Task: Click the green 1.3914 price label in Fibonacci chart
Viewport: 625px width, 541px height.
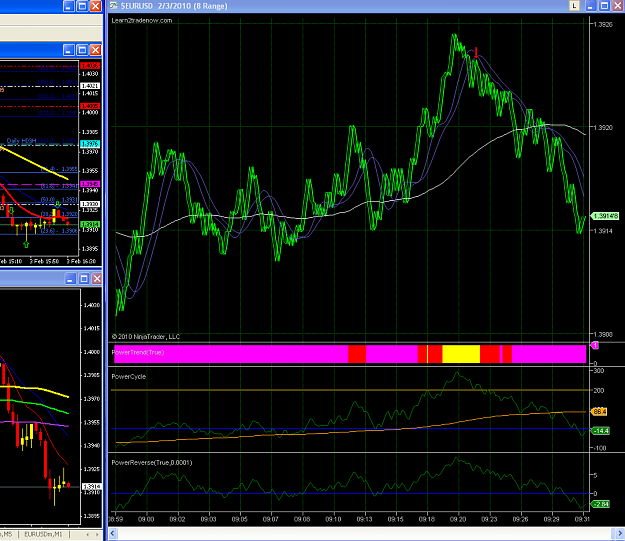Action: coord(90,224)
